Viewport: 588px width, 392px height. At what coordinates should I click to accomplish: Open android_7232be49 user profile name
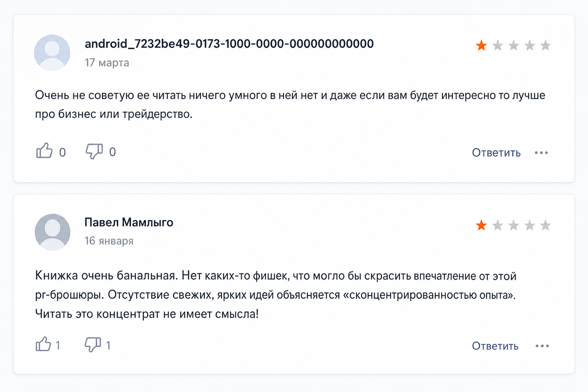pos(229,44)
